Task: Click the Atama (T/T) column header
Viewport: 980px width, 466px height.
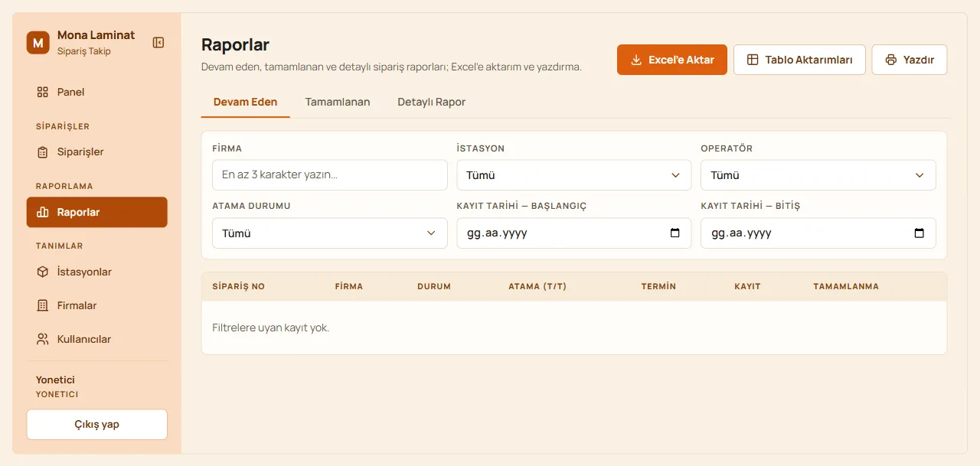Action: point(537,286)
